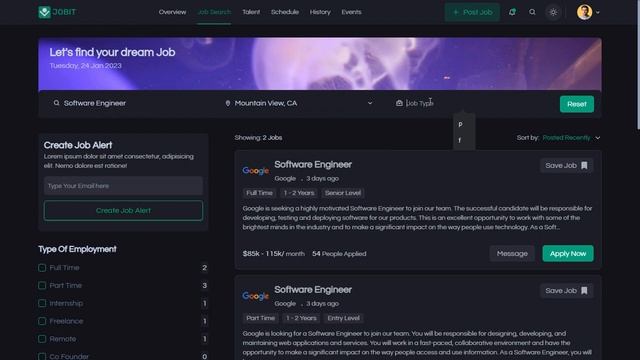Check the Full Time employment filter
The image size is (640, 360).
pos(42,268)
